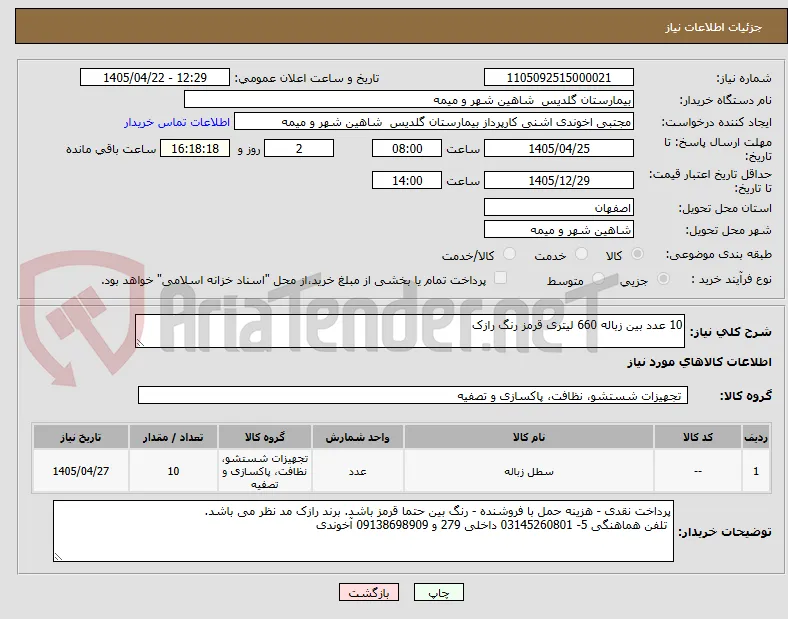This screenshot has height=619, width=788.
Task: Click the نوع فرآیند خرید label
Action: point(731,279)
